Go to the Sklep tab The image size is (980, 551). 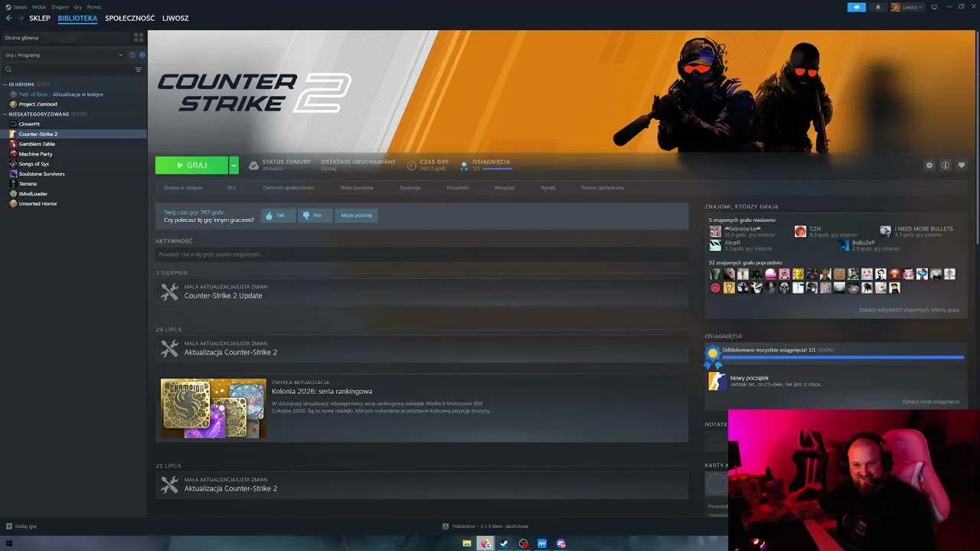[x=40, y=18]
